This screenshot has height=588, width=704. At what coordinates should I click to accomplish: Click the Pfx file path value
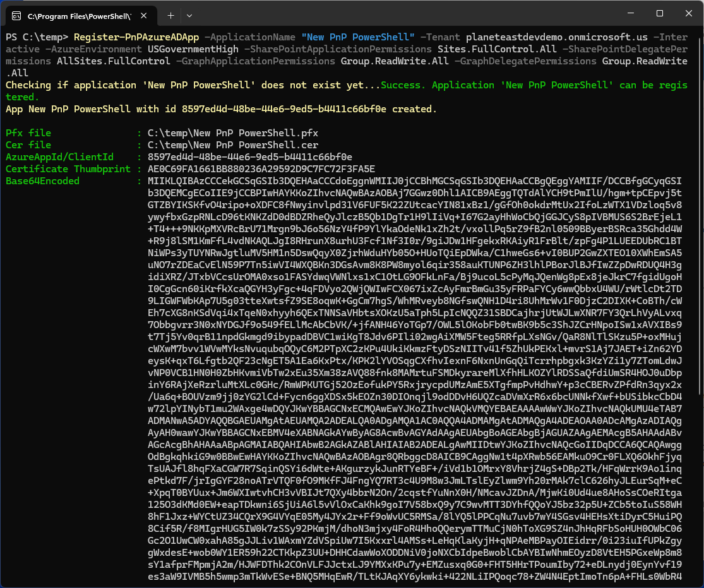click(232, 133)
